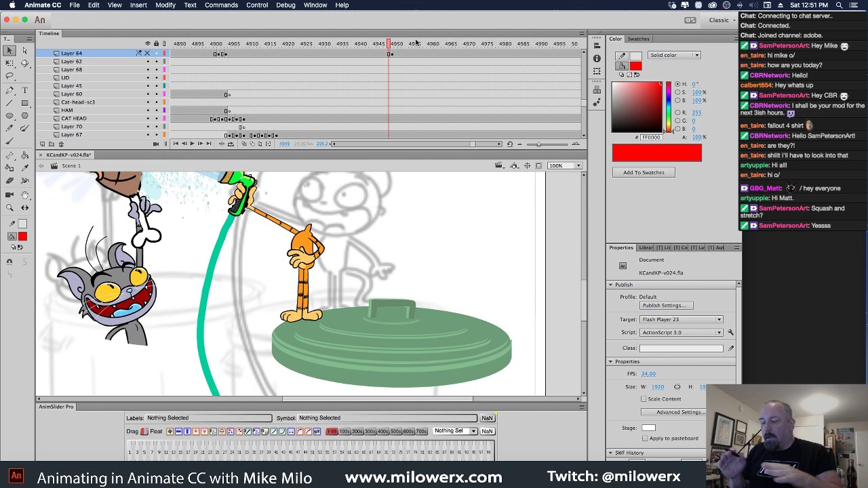Viewport: 868px width, 488px height.
Task: Go to first frame of timeline
Action: (176, 144)
